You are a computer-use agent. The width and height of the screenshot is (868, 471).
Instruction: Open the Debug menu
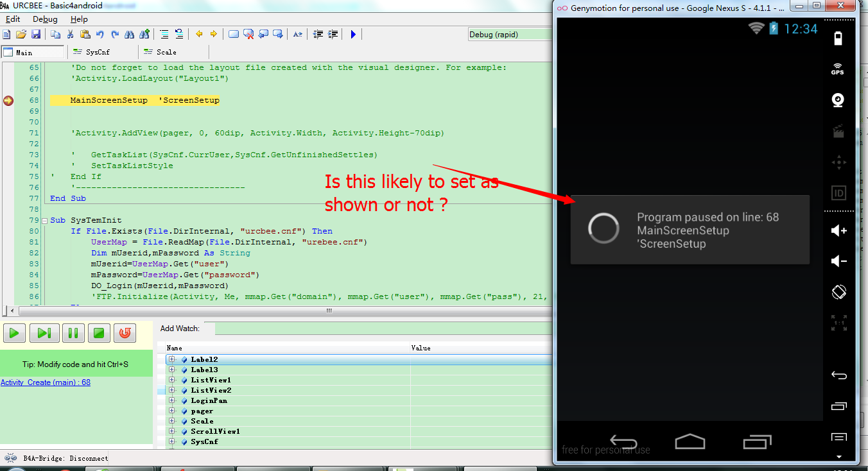point(44,19)
